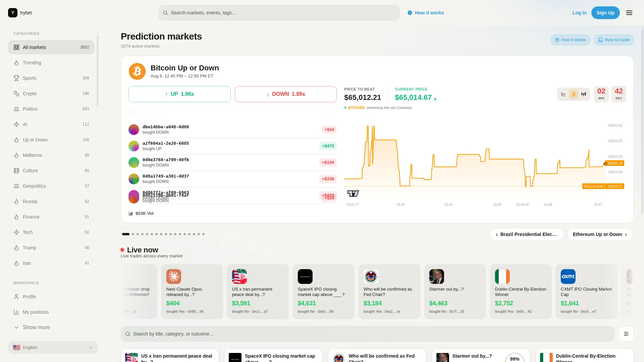Image resolution: width=644 pixels, height=362 pixels.
Task: Open the filter settings sliders icon
Action: tap(626, 334)
